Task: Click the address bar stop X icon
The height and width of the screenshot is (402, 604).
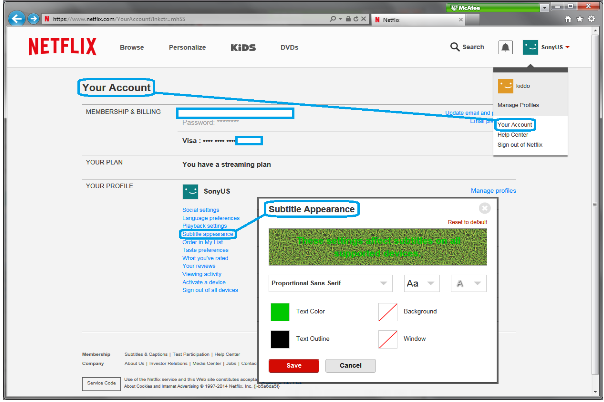Action: [x=363, y=18]
